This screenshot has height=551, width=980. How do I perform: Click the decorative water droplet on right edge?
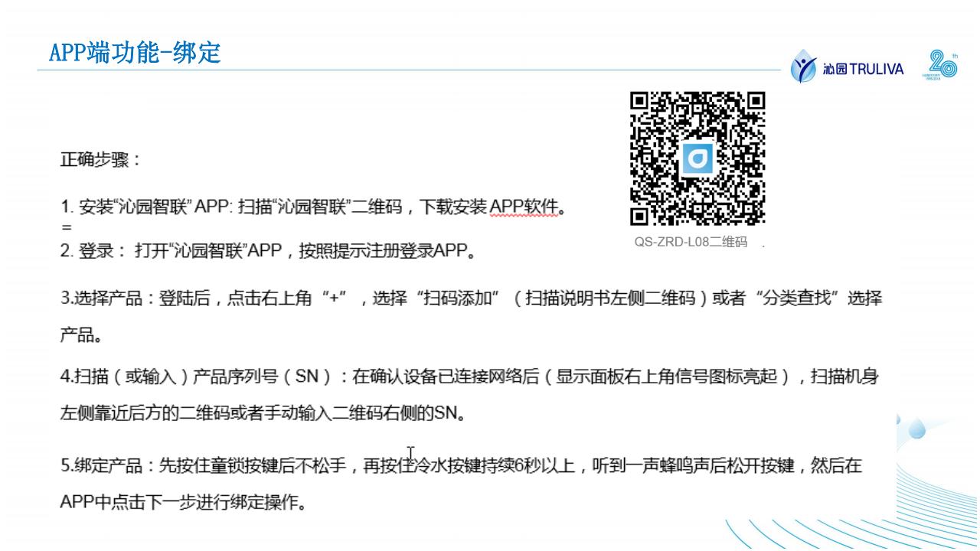(916, 430)
